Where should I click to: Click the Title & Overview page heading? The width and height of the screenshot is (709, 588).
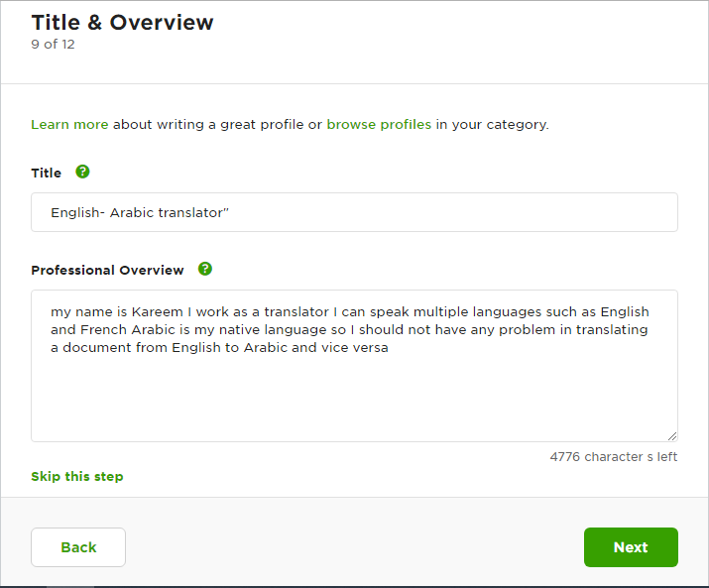(122, 23)
